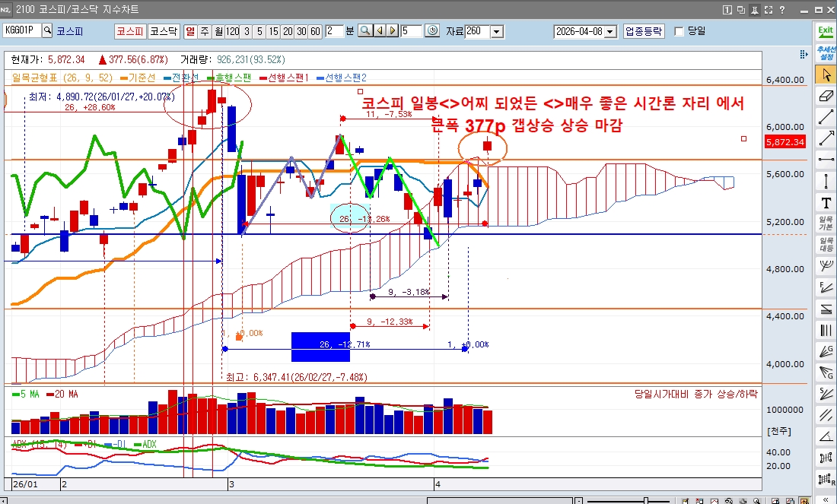The height and width of the screenshot is (504, 837).
Task: Pick the text (T) annotation tool
Action: [x=826, y=202]
